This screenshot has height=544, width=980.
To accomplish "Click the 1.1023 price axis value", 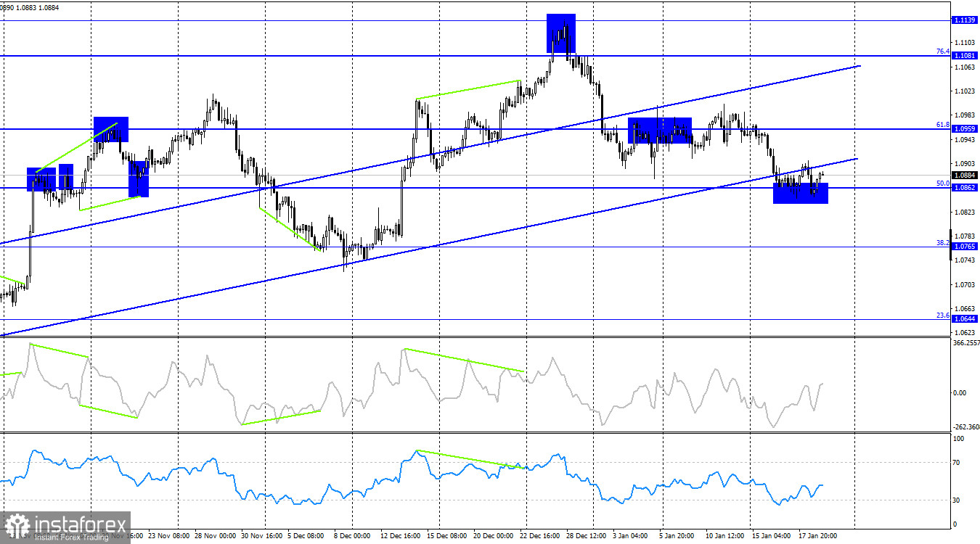I will pos(965,91).
